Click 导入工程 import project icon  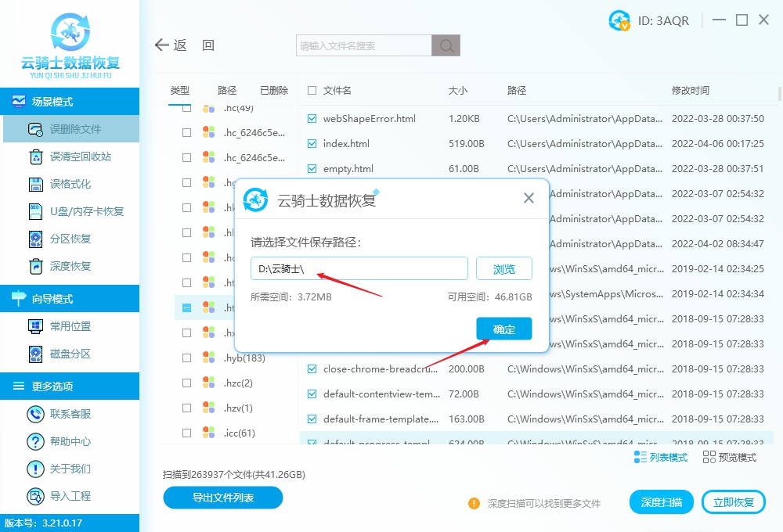[x=35, y=496]
